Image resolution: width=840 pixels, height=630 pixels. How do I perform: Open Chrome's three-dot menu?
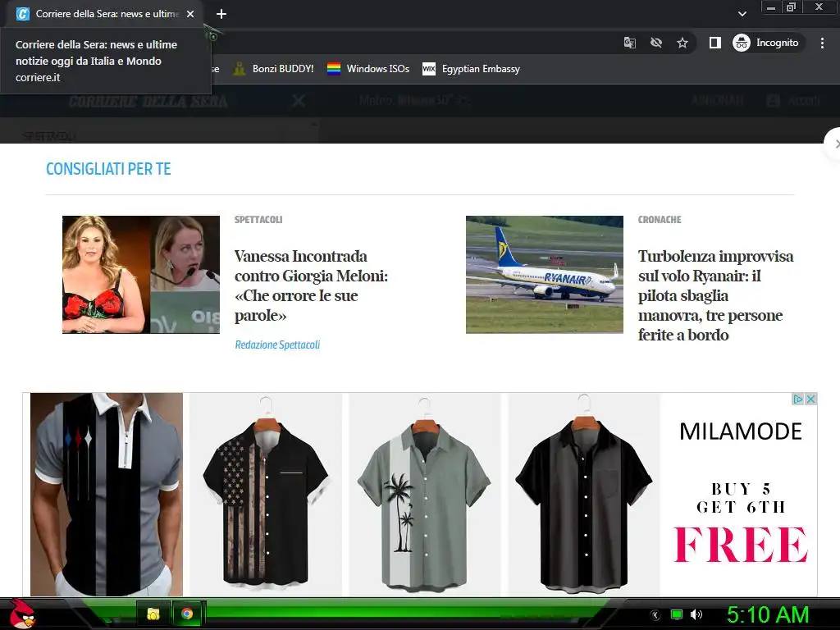[822, 43]
